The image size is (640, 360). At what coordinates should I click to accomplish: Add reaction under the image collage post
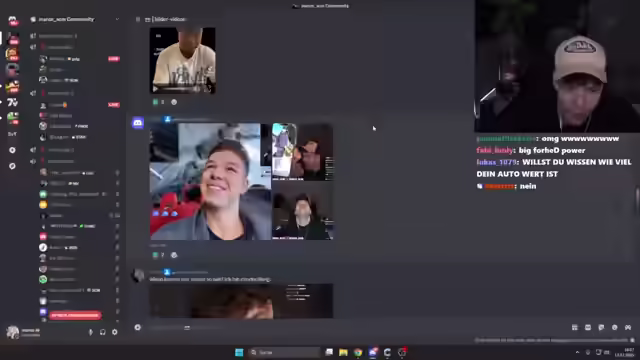point(174,255)
